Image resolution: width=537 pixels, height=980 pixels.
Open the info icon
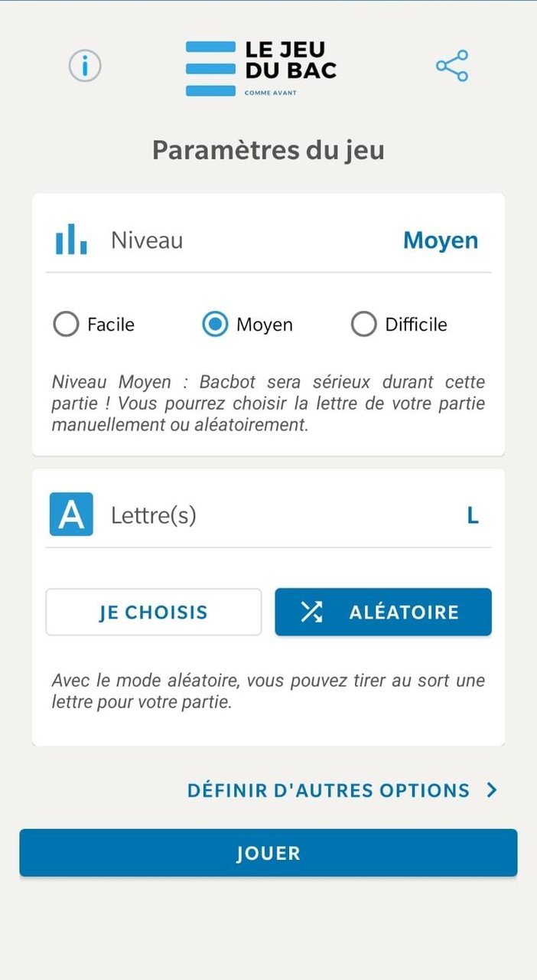84,66
